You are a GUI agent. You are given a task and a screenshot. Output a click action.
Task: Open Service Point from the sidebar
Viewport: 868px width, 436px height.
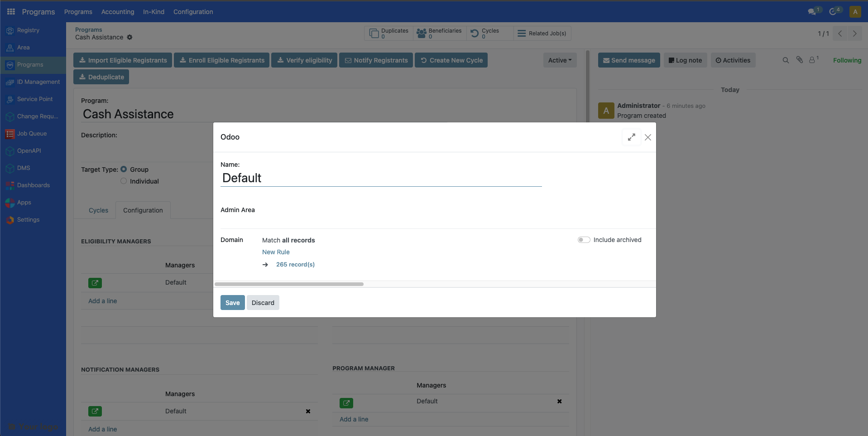[x=34, y=99]
